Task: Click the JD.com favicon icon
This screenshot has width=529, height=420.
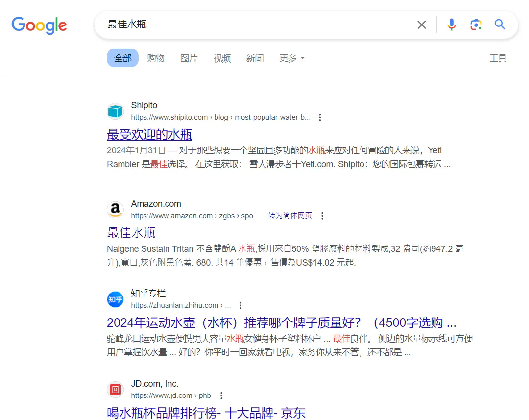Action: point(116,390)
